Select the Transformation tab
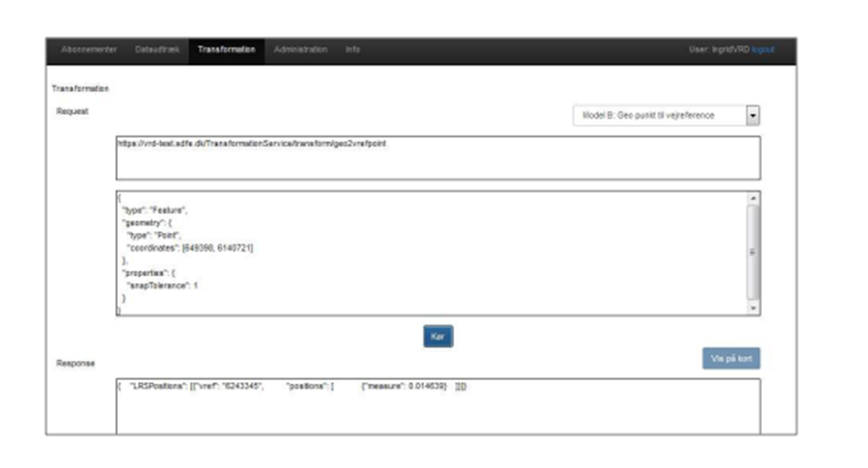The height and width of the screenshot is (468, 868). [226, 50]
